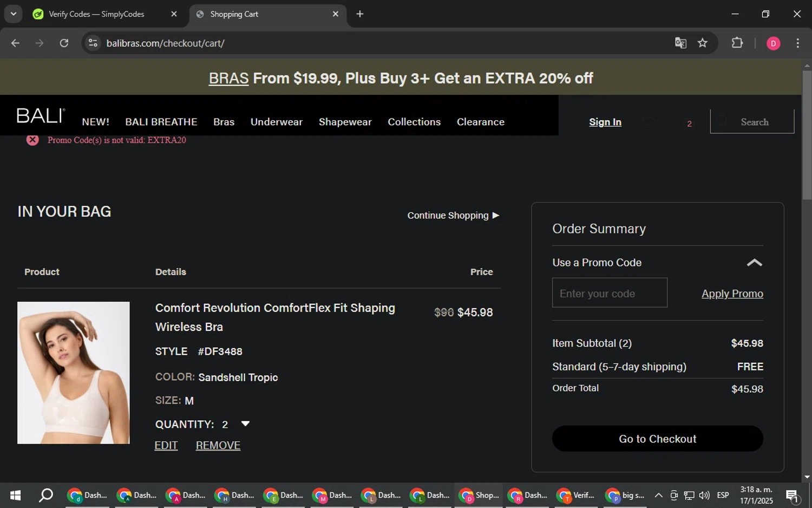Open Windows taskbar search

coord(46,495)
